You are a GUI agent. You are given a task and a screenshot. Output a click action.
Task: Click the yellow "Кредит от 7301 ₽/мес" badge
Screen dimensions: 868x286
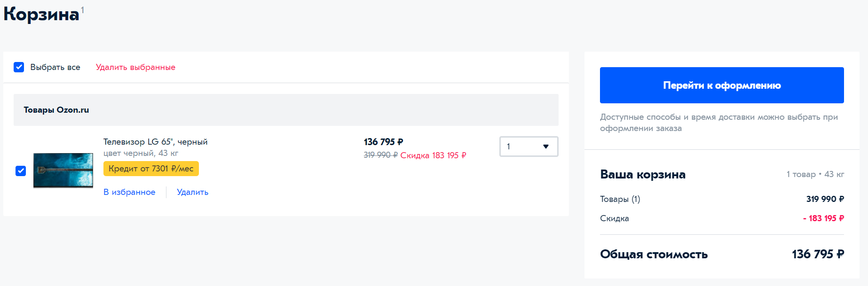coord(151,169)
